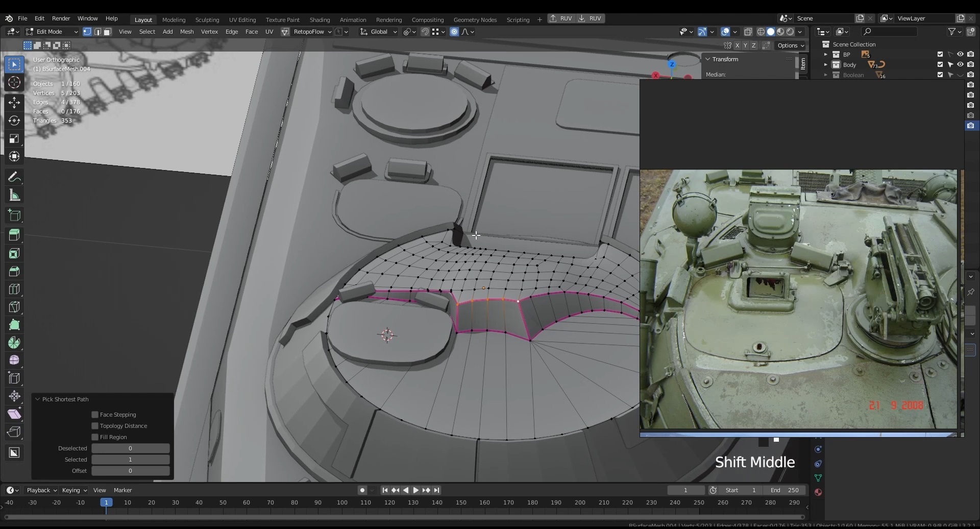
Task: Switch to Sculpting workspace tab
Action: 207,19
